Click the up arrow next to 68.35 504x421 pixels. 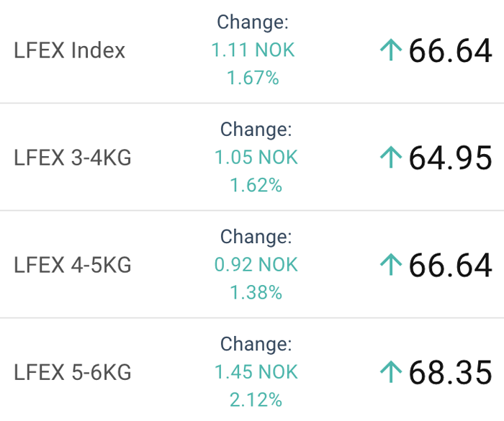pyautogui.click(x=391, y=372)
